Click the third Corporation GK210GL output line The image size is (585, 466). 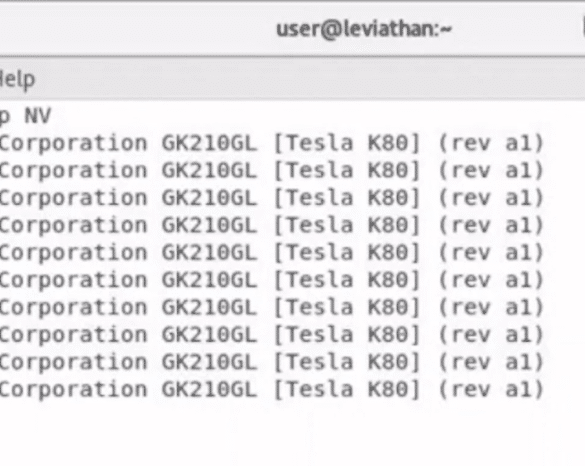[271, 198]
